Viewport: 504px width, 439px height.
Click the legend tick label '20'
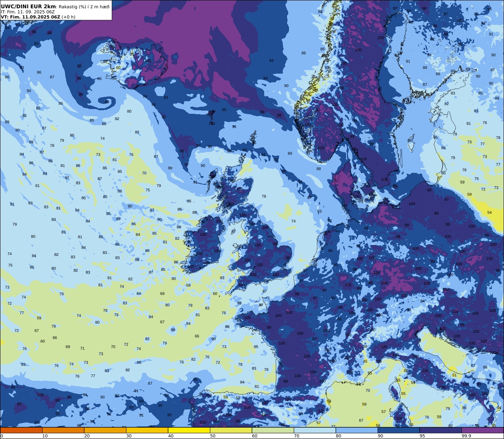coord(87,436)
